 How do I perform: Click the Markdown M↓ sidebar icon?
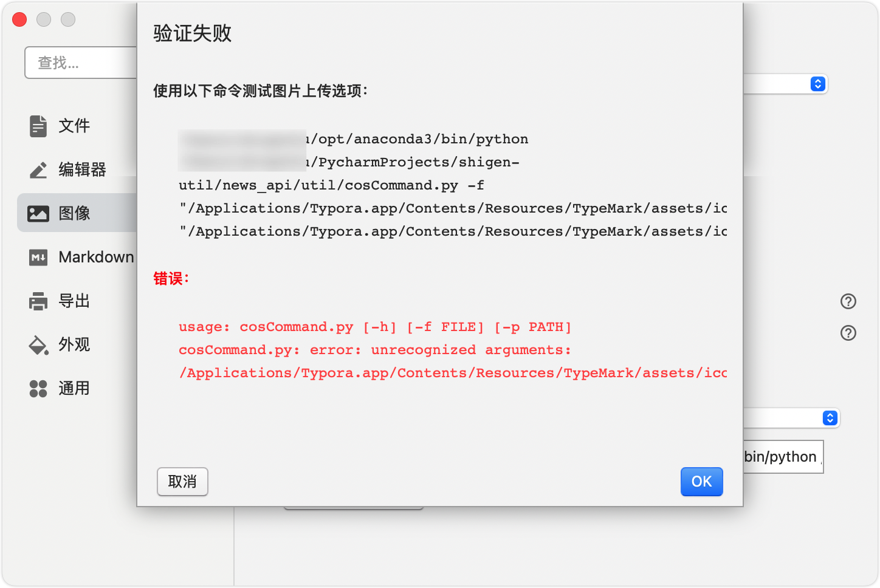pyautogui.click(x=38, y=257)
